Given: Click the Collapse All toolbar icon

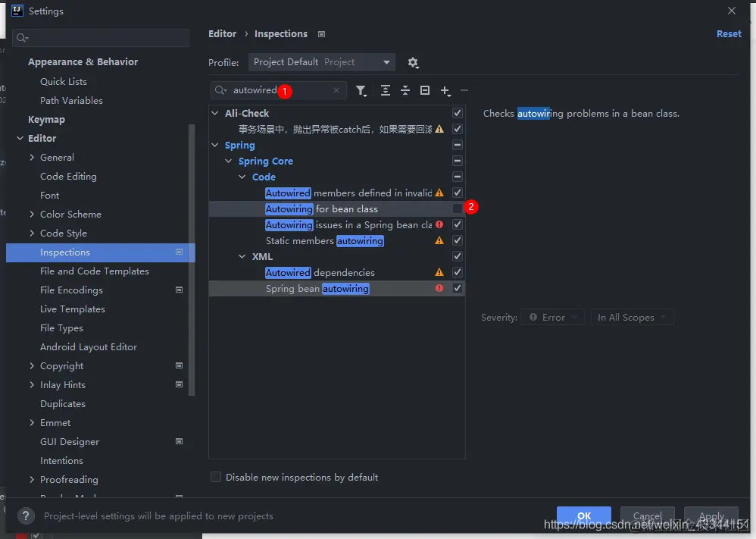Looking at the screenshot, I should [x=405, y=90].
